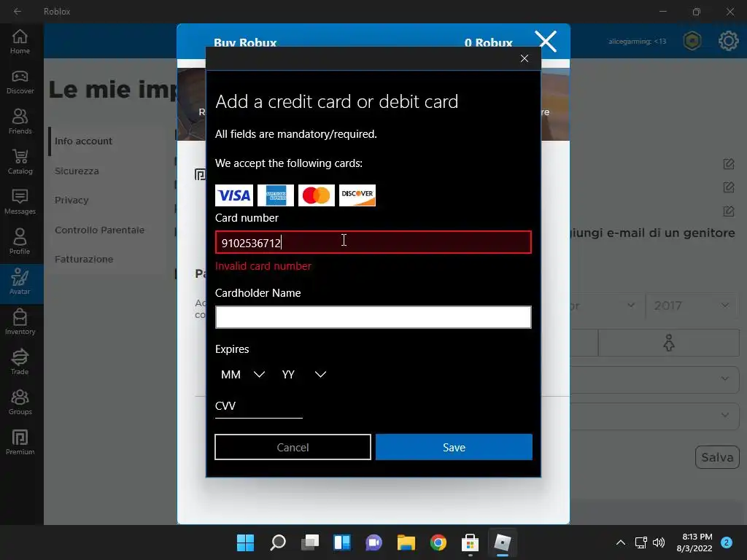The image size is (747, 560).
Task: Open the Catalog page
Action: point(20,162)
